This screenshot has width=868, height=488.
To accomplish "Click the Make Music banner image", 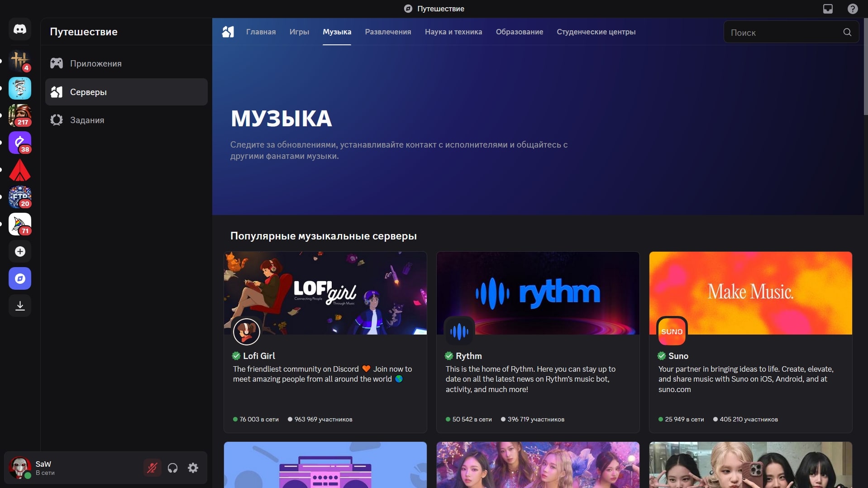I will click(x=750, y=293).
